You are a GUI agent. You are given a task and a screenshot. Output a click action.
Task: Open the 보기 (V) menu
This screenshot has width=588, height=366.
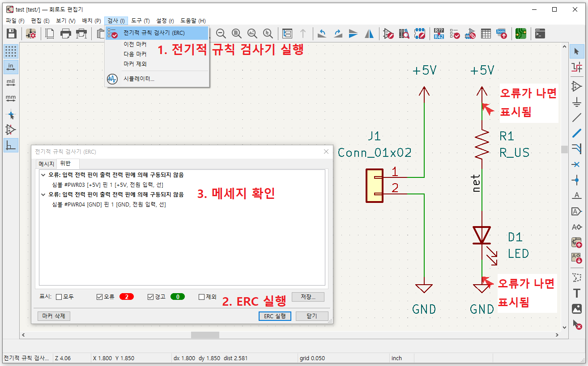[x=66, y=21]
